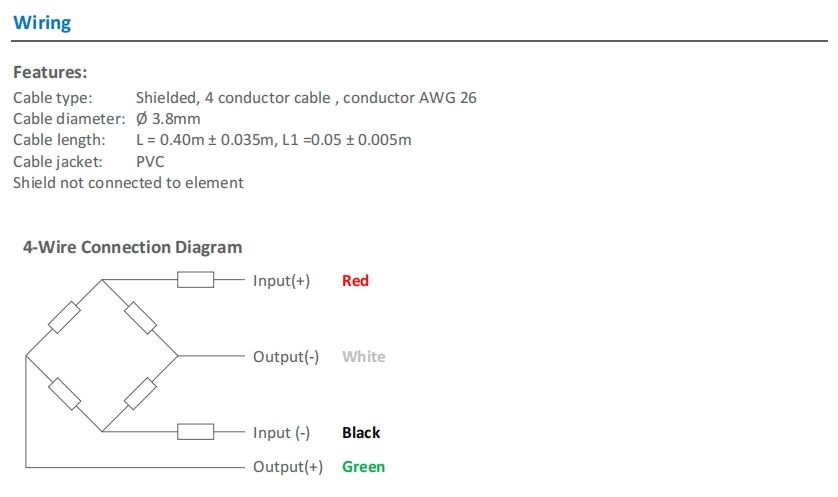This screenshot has width=838, height=497.
Task: Click the 4-Wire Connection Diagram title
Action: [x=132, y=247]
